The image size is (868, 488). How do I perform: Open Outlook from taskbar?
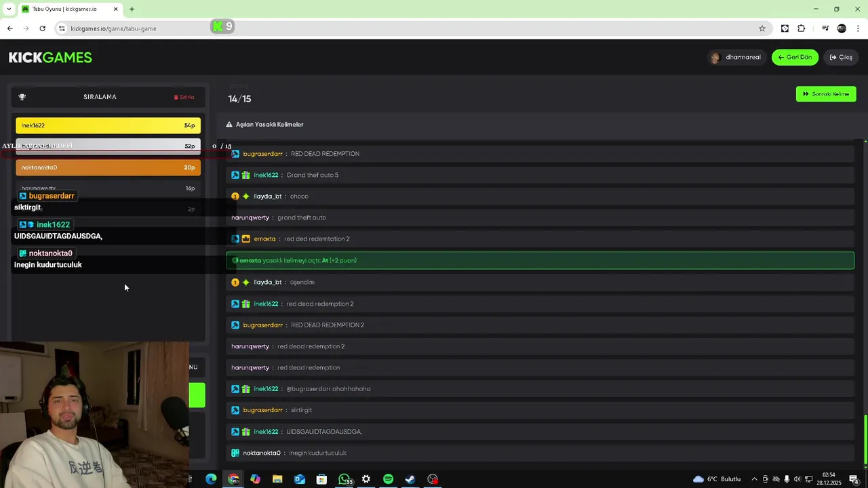point(300,479)
